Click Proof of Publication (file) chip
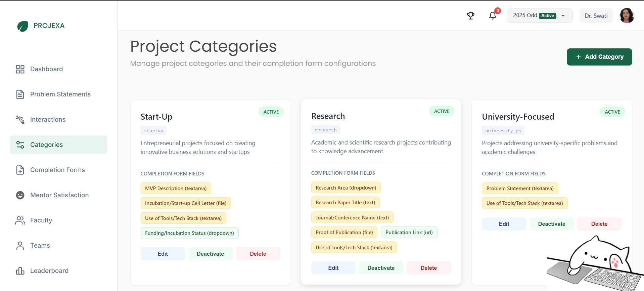The width and height of the screenshot is (644, 291). click(344, 233)
